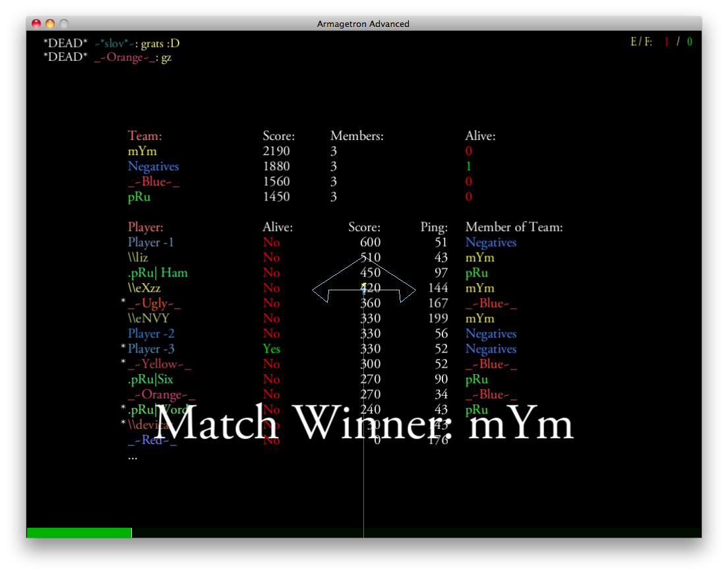Select player 'Player -3'
This screenshot has height=574, width=728.
point(151,349)
